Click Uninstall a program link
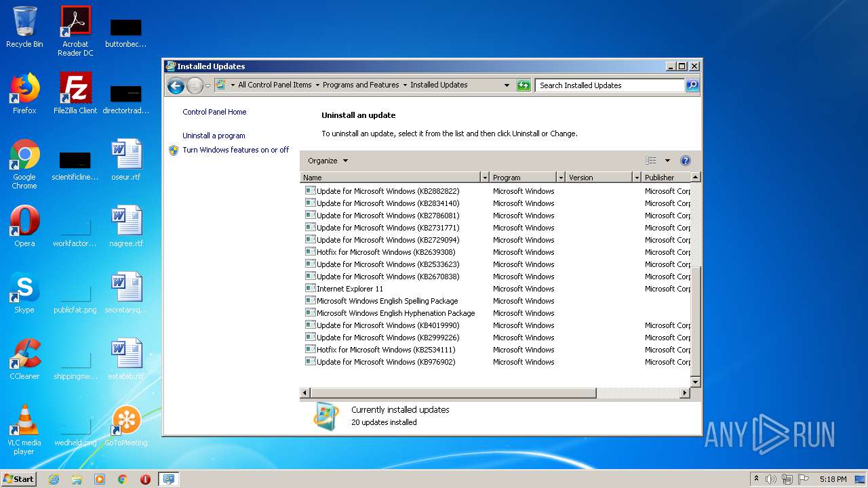 tap(214, 136)
